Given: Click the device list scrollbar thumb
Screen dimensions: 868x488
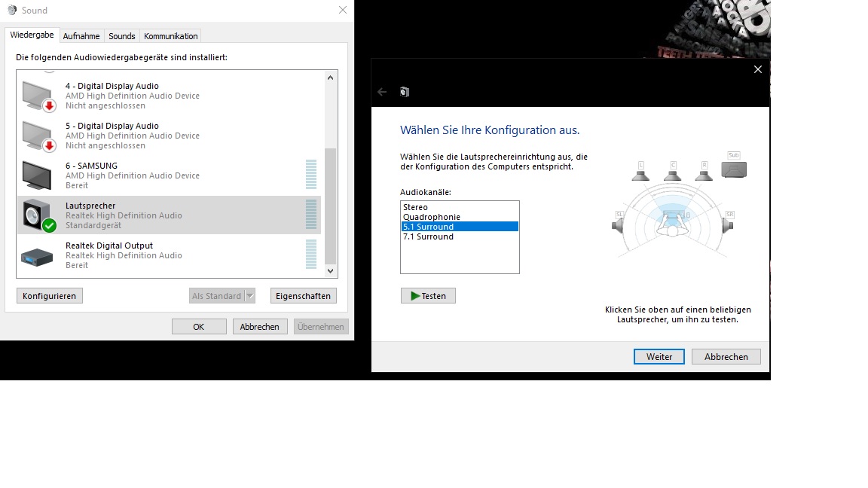Looking at the screenshot, I should [331, 206].
